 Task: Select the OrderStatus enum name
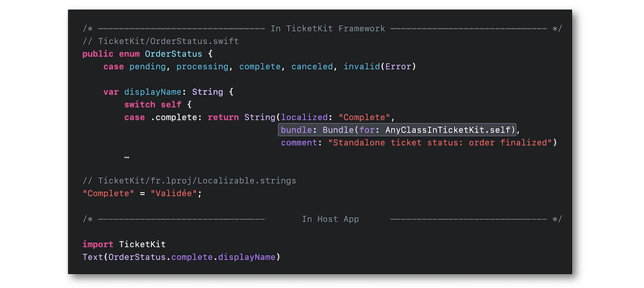(x=173, y=54)
